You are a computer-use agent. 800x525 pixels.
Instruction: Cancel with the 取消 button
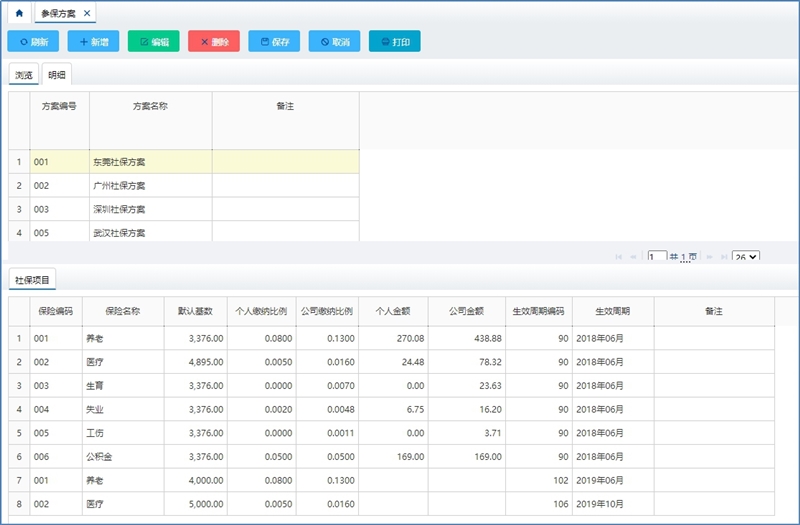click(x=334, y=42)
